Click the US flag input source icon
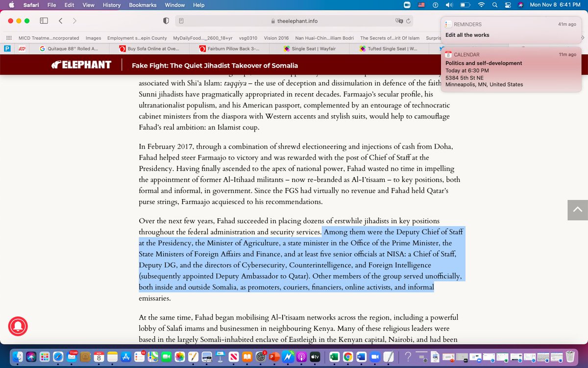The width and height of the screenshot is (588, 368). (x=421, y=5)
